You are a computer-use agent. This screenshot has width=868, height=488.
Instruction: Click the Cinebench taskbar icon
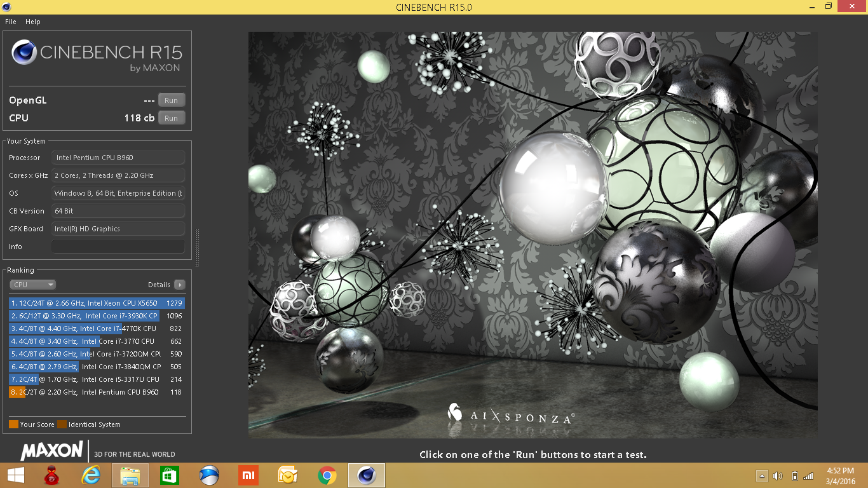[x=367, y=475]
